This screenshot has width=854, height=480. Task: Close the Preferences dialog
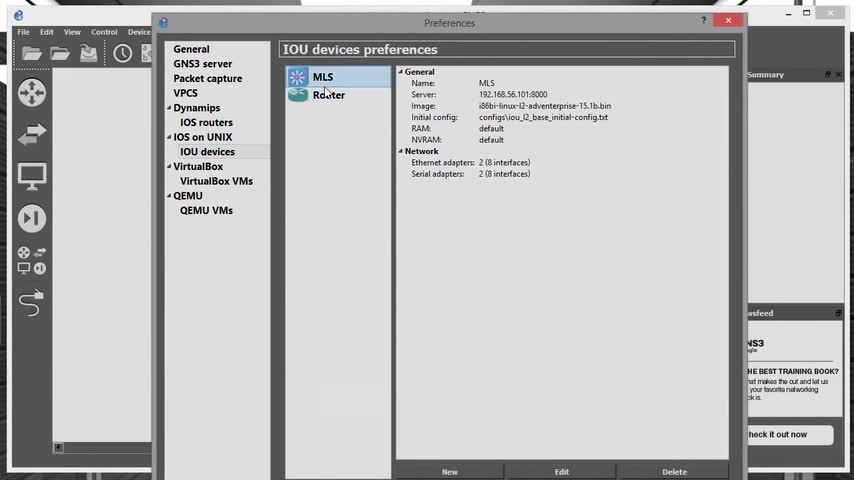point(728,20)
